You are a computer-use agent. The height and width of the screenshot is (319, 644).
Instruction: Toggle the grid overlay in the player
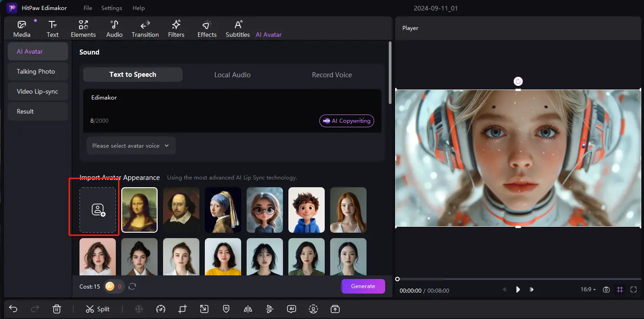620,289
